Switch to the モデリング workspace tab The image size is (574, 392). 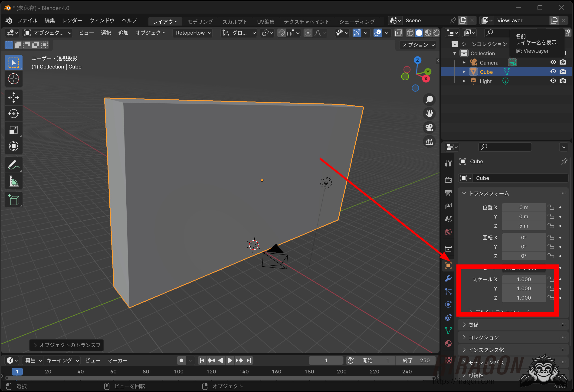200,22
